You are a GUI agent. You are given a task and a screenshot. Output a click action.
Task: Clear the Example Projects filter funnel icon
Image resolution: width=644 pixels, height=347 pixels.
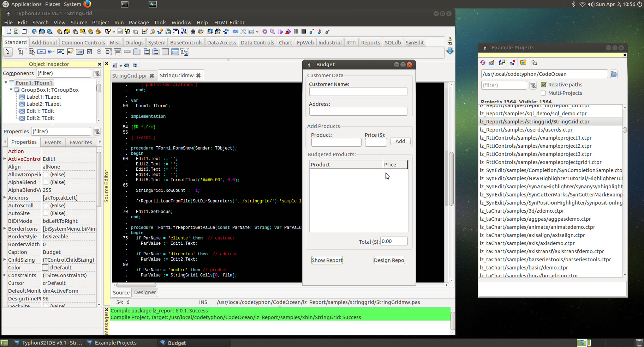coord(533,85)
